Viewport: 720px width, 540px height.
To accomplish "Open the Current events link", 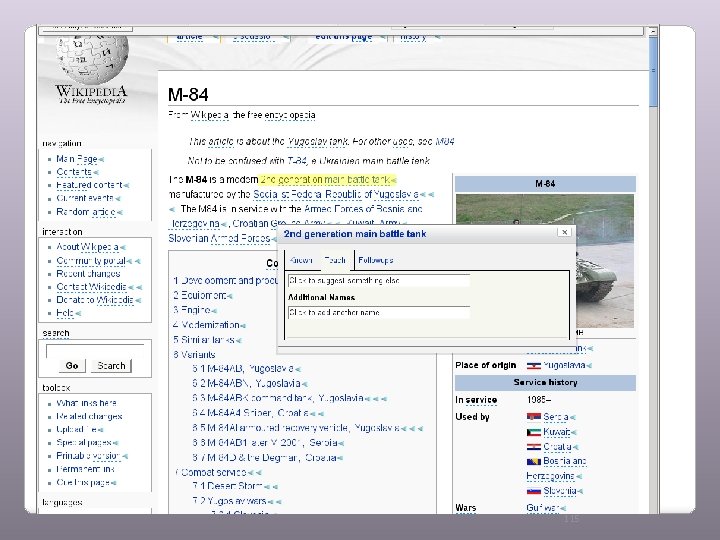I will pos(85,198).
